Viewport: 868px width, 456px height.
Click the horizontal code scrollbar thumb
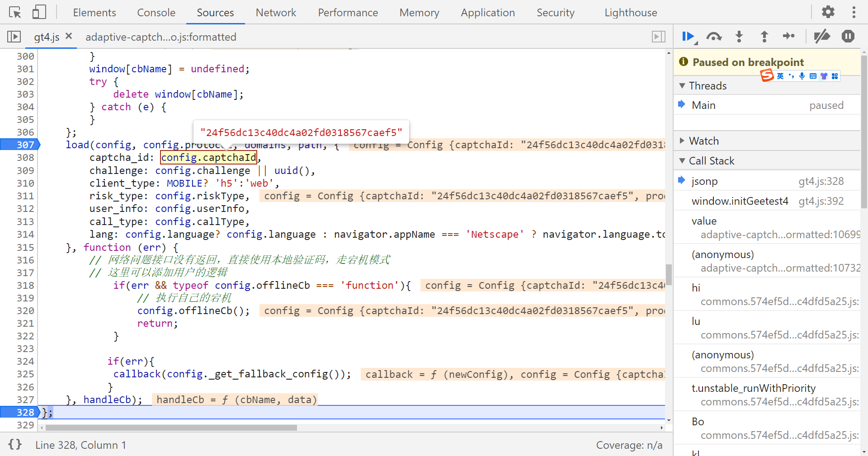point(171,428)
